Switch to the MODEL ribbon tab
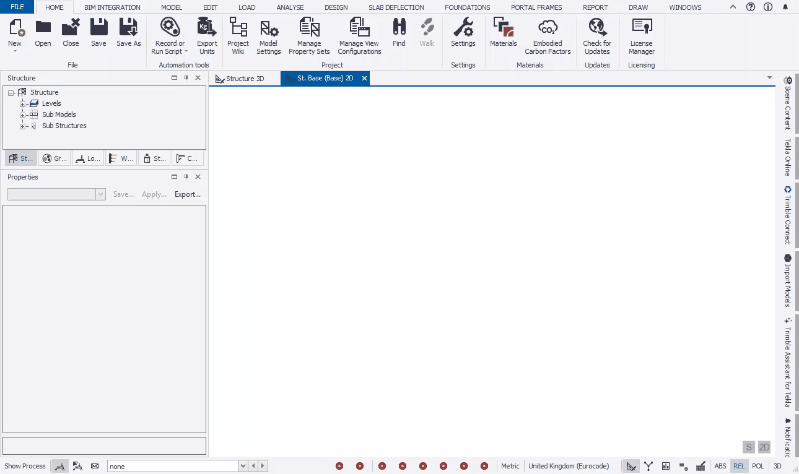The width and height of the screenshot is (799, 474). click(171, 7)
